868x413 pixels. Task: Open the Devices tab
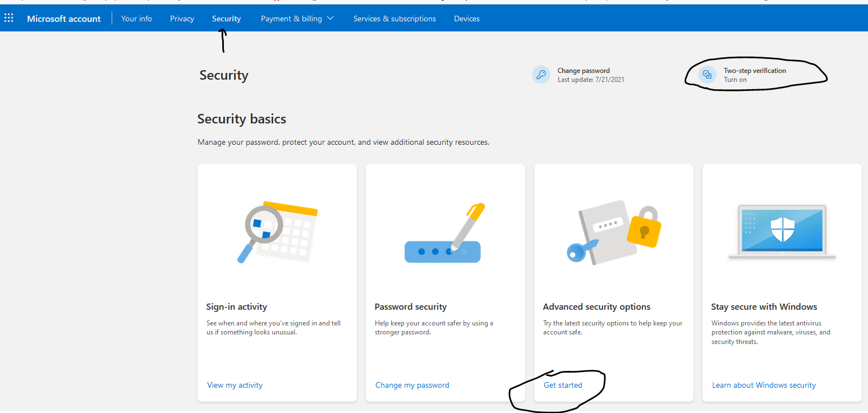pyautogui.click(x=467, y=19)
